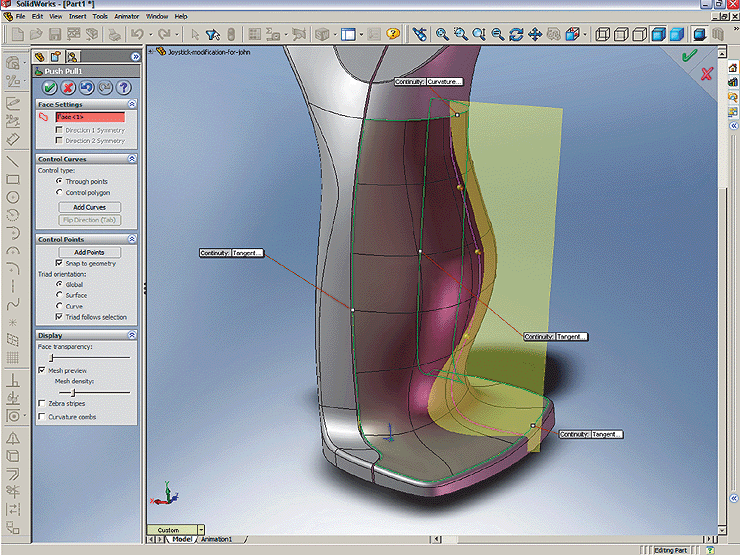The width and height of the screenshot is (740, 555).
Task: Open the Edit menu
Action: (x=37, y=17)
